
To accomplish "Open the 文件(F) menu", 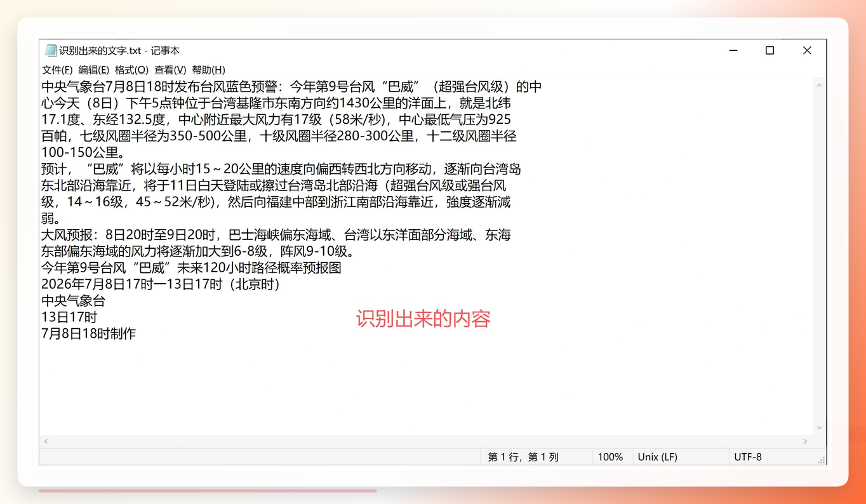I will (57, 70).
